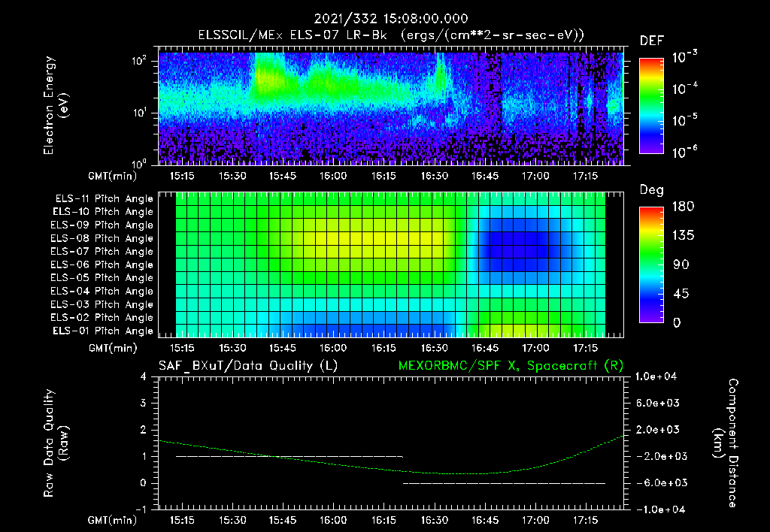
Task: Click the ELS-08 Pitch Angle row label
Action: [102, 238]
